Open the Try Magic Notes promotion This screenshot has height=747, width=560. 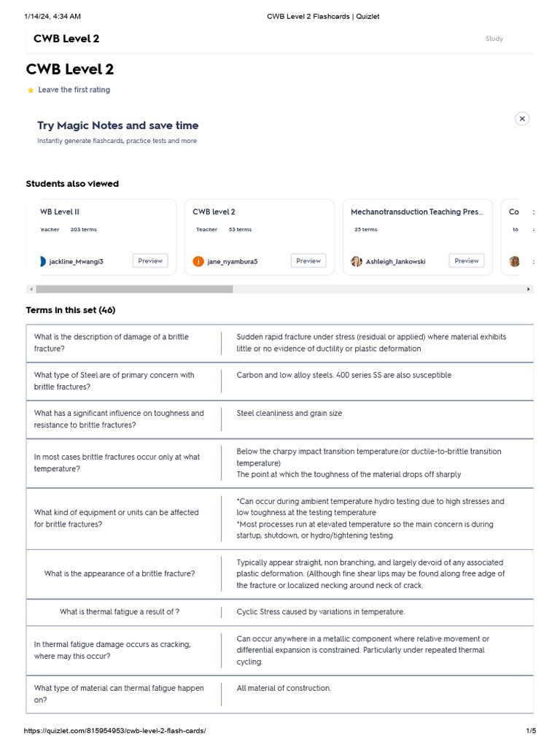pos(117,125)
